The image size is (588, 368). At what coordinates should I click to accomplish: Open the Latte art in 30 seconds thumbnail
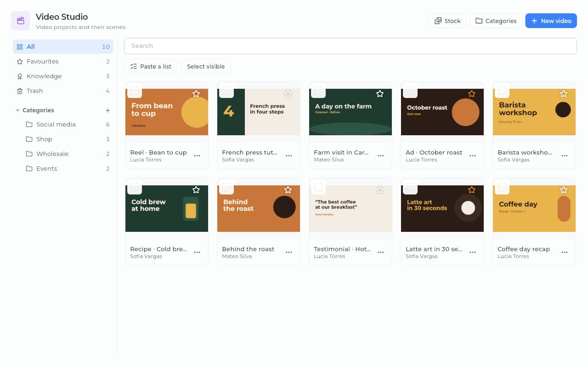(442, 208)
